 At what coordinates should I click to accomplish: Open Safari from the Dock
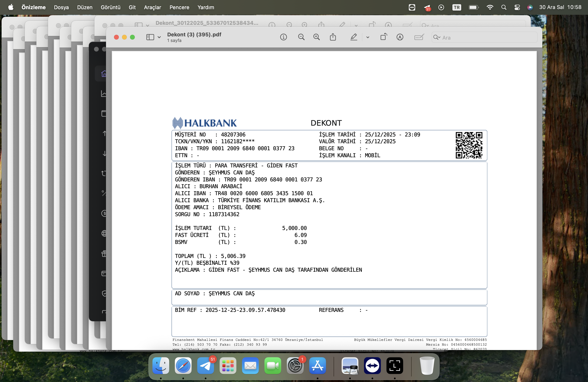pyautogui.click(x=183, y=365)
